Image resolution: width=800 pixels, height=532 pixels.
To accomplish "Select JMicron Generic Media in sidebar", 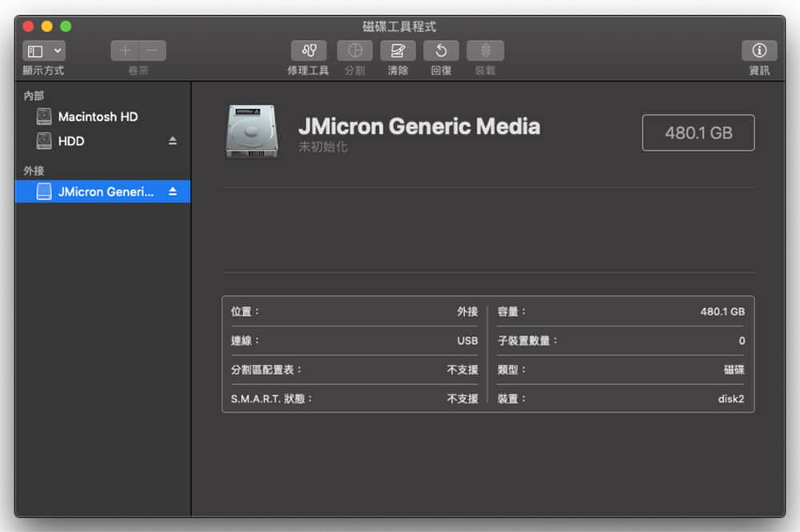I will 103,192.
